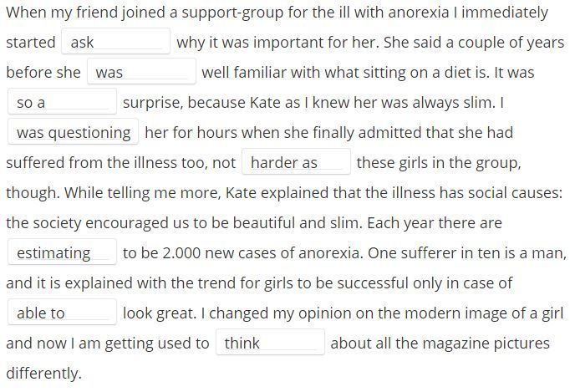This screenshot has height=392, width=570.
Task: Click the word "suffered" in the text
Action: coord(36,162)
